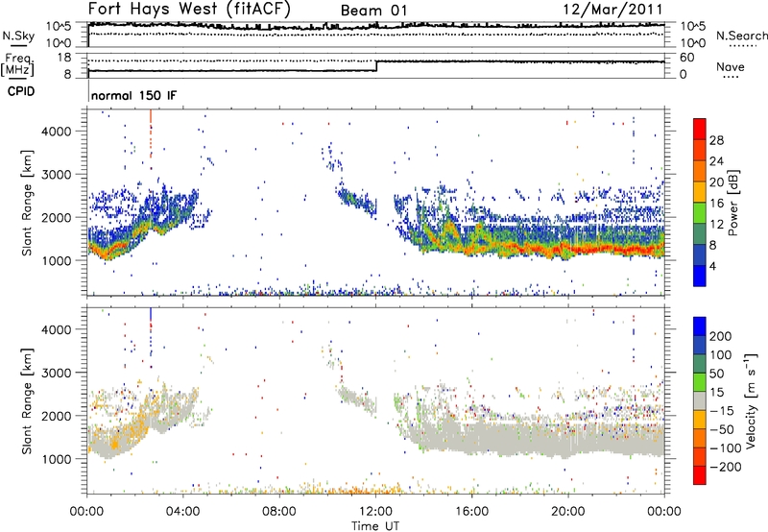Click the '12:00' time axis label
Screen dimensions: 768x532
coord(375,512)
